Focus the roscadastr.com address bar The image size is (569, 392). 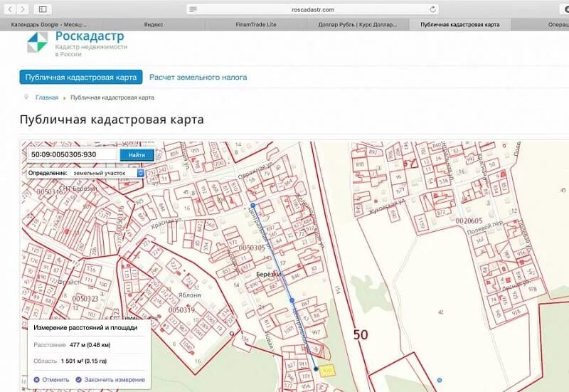tap(312, 9)
